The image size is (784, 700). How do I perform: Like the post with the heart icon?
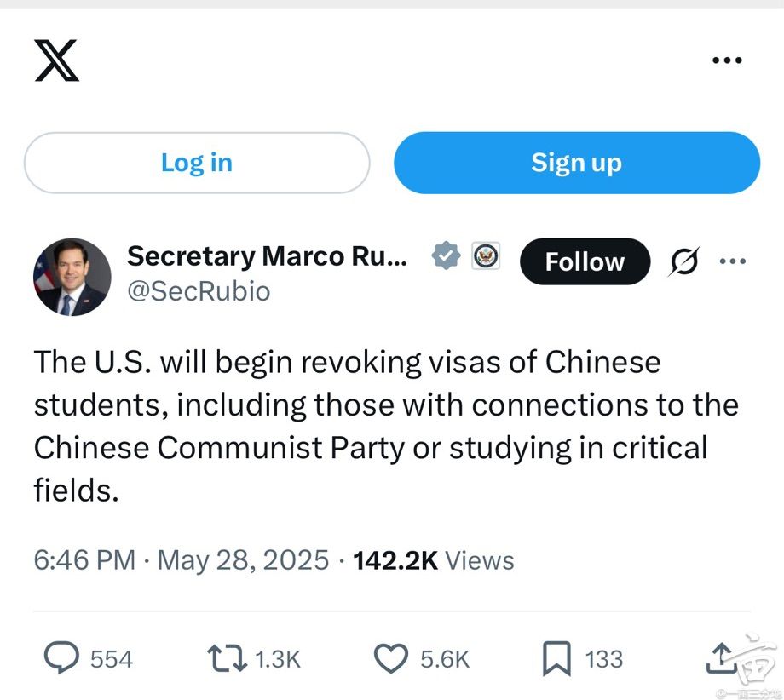391,658
